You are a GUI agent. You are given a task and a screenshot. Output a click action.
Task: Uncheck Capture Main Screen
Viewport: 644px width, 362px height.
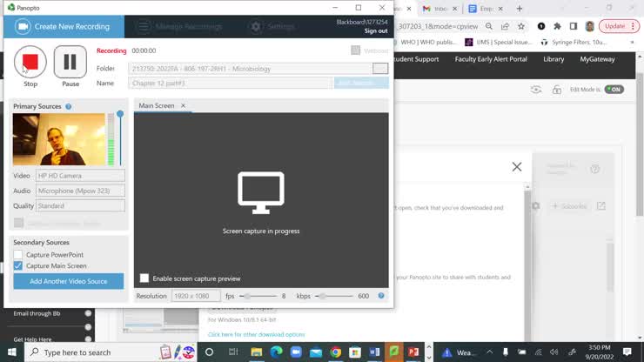[x=18, y=265]
